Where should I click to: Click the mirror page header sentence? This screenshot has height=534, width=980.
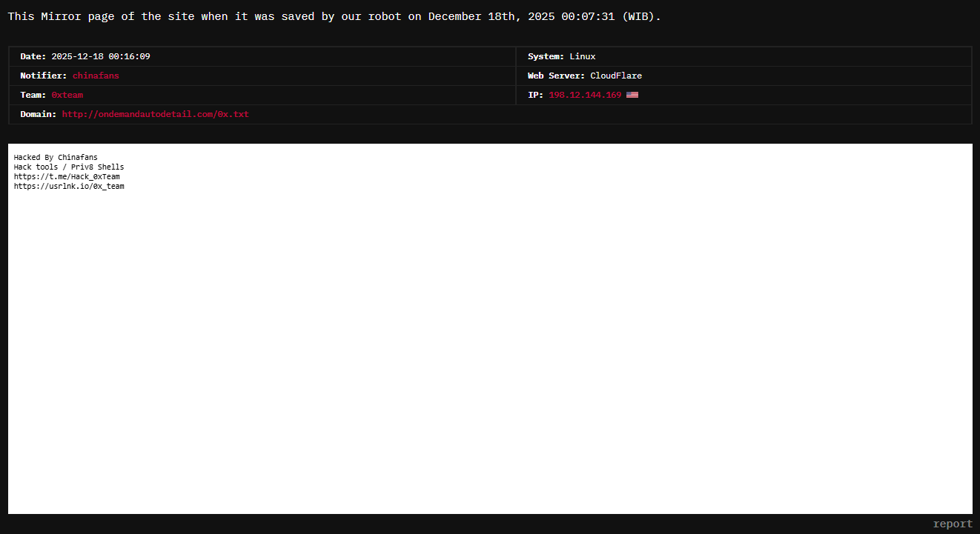point(334,16)
